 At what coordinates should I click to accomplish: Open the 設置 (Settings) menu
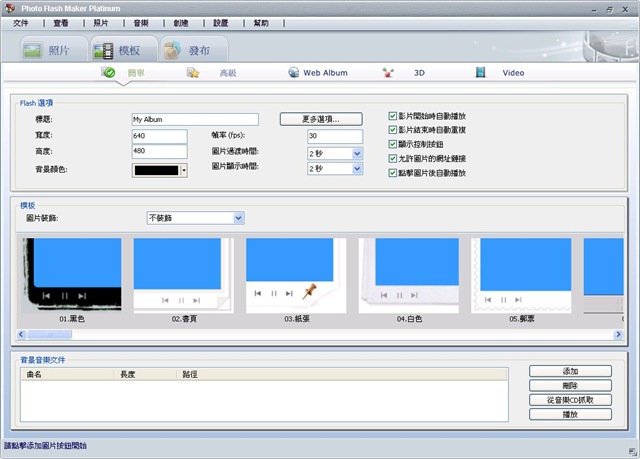tap(221, 23)
